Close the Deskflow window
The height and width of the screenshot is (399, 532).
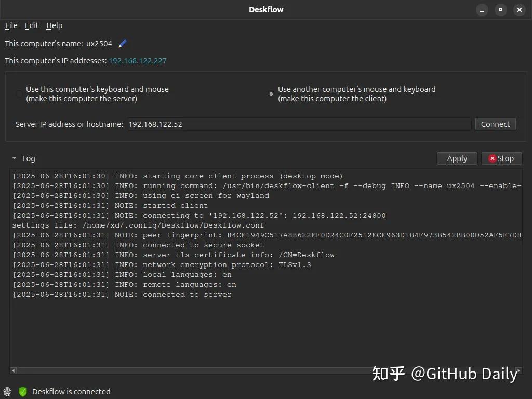[x=519, y=10]
